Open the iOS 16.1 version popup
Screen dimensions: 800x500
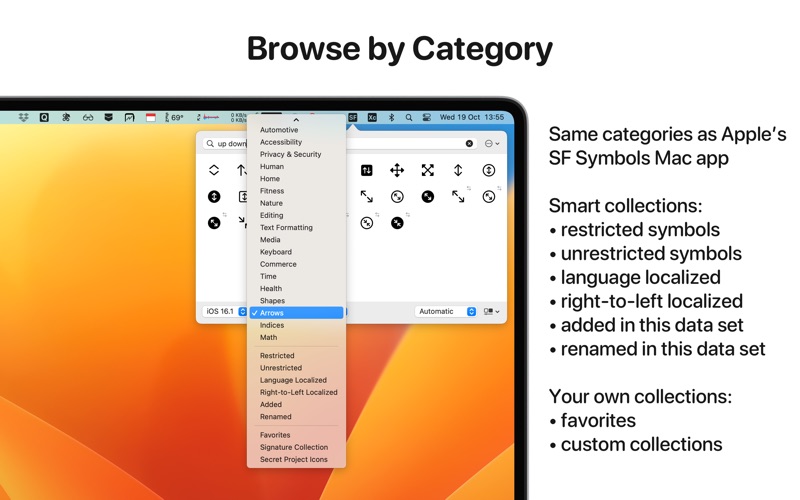[225, 311]
